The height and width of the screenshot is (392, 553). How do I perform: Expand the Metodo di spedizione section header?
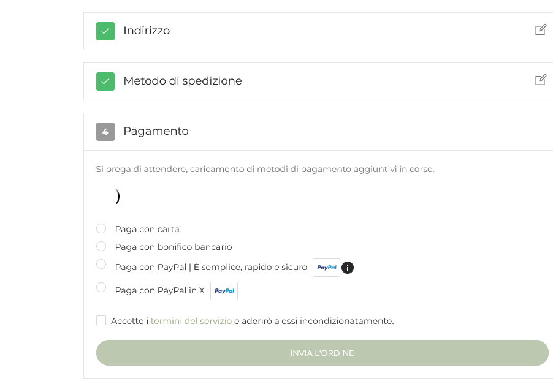pyautogui.click(x=183, y=81)
